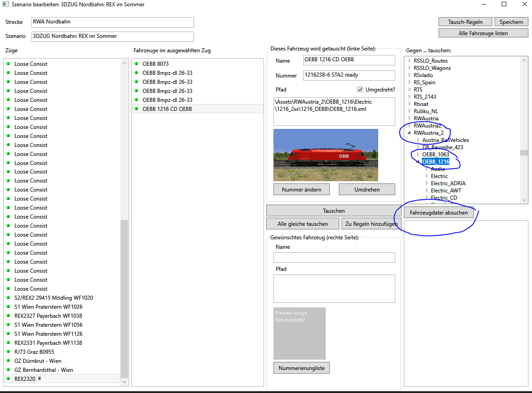Select the Rtvsat tree item
532x393 pixels.
421,104
